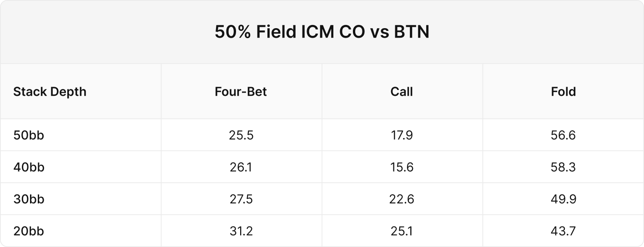Select the Stack Depth column header
644x247 pixels.
pos(50,92)
